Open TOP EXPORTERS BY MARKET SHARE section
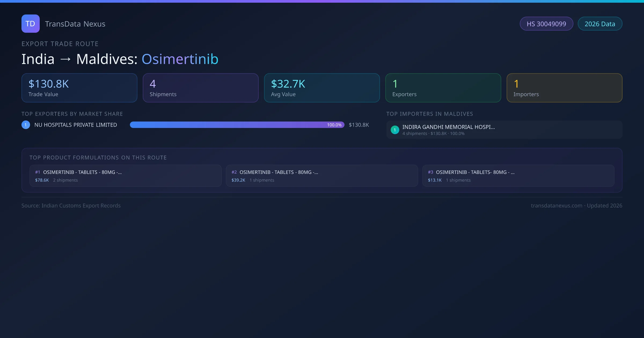The image size is (644, 338). (x=72, y=114)
